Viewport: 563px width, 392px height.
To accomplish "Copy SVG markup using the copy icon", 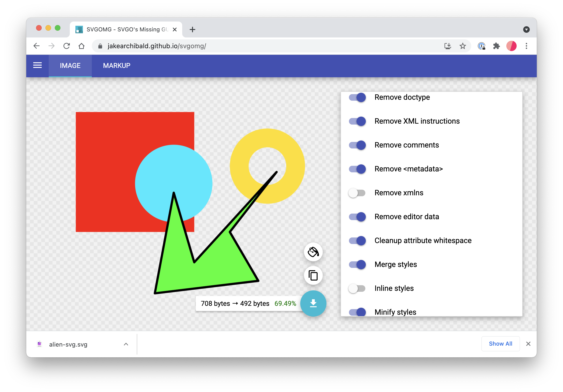I will [x=313, y=276].
